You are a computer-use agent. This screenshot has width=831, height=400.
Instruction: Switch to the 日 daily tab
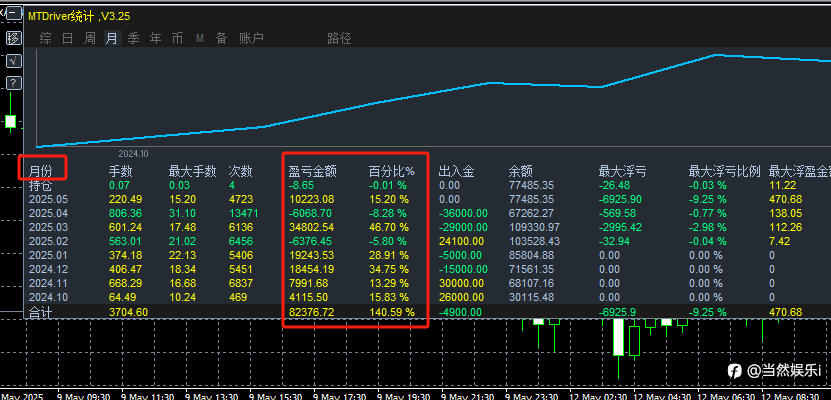pos(68,39)
